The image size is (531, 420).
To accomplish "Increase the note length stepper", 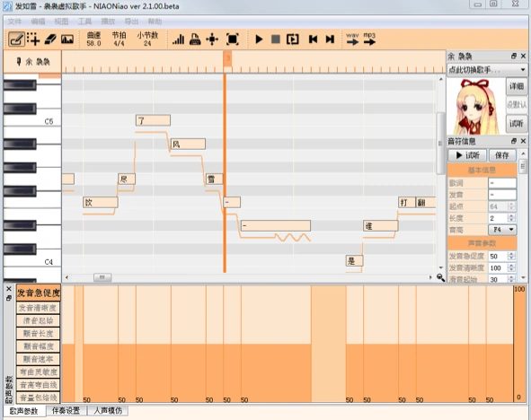I will (x=512, y=215).
